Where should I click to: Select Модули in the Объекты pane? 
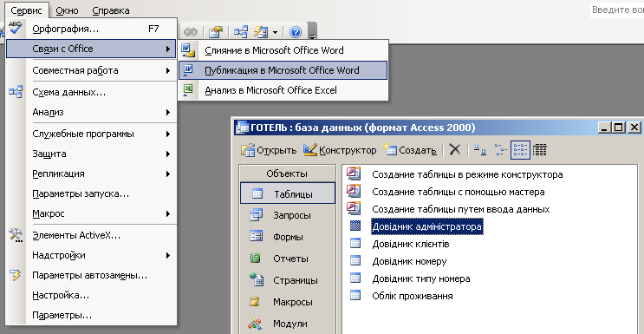click(x=288, y=324)
